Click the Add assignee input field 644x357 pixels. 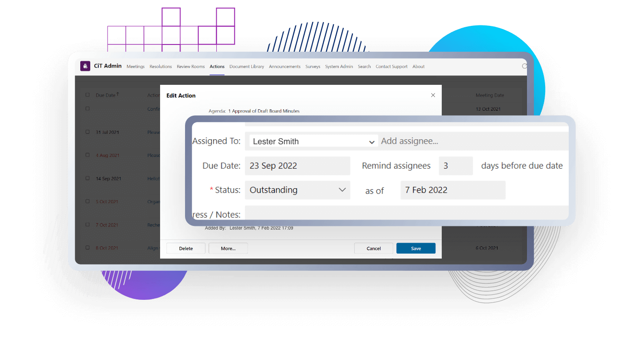(472, 141)
